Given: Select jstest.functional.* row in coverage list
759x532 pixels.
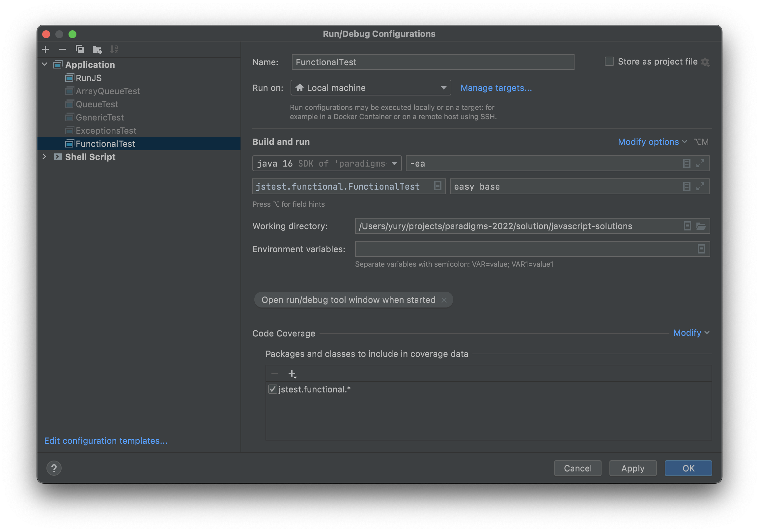Looking at the screenshot, I should (489, 389).
